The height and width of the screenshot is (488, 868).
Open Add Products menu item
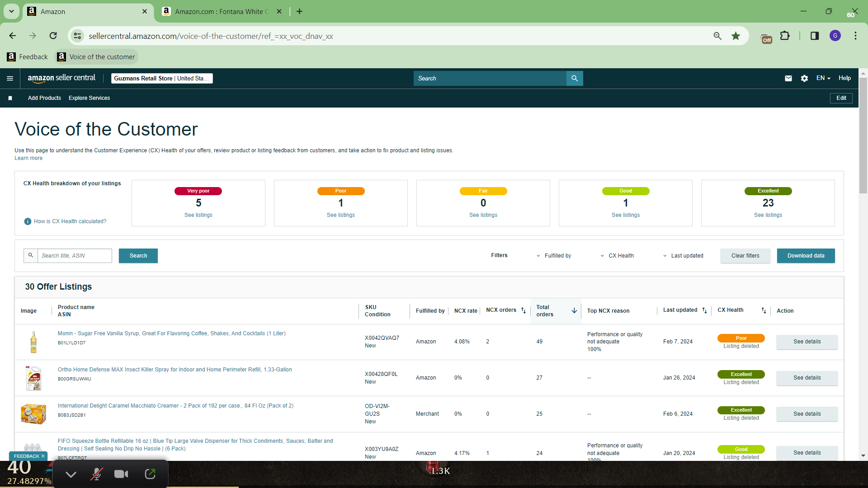pos(44,98)
